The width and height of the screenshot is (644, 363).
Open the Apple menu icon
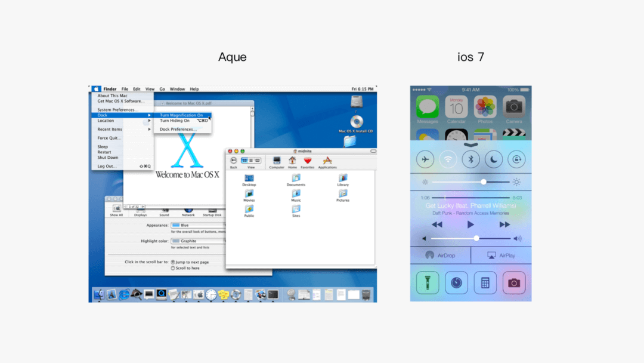[96, 89]
